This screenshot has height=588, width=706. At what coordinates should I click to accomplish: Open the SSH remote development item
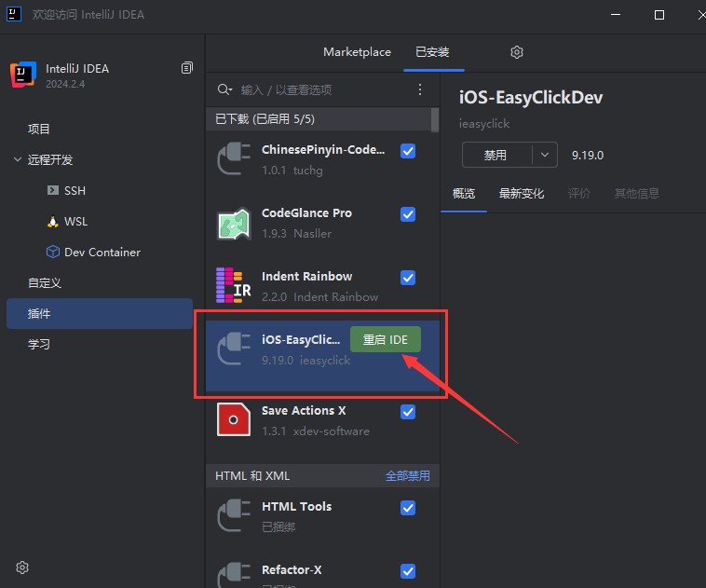tap(75, 190)
